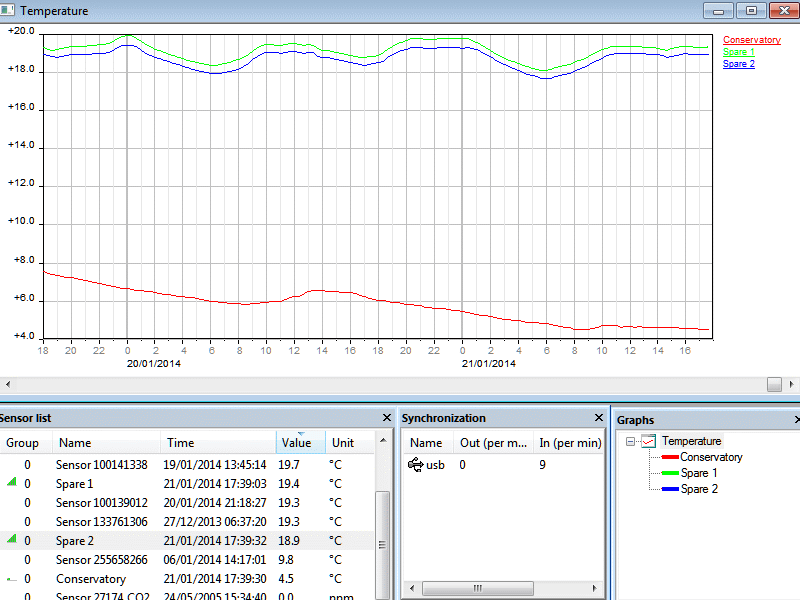Click the Temperature graph icon in tree
This screenshot has height=600, width=800.
tap(648, 441)
